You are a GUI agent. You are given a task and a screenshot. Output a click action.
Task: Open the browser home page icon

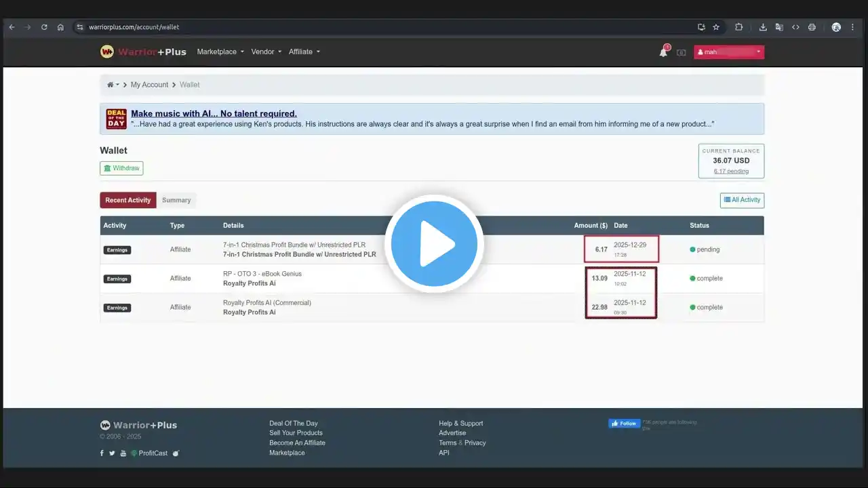coord(60,27)
